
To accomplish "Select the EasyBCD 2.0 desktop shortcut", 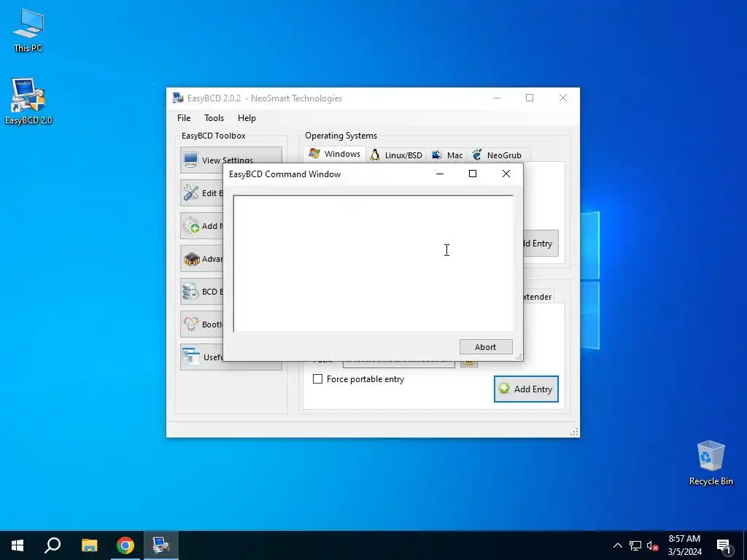I will (x=28, y=101).
